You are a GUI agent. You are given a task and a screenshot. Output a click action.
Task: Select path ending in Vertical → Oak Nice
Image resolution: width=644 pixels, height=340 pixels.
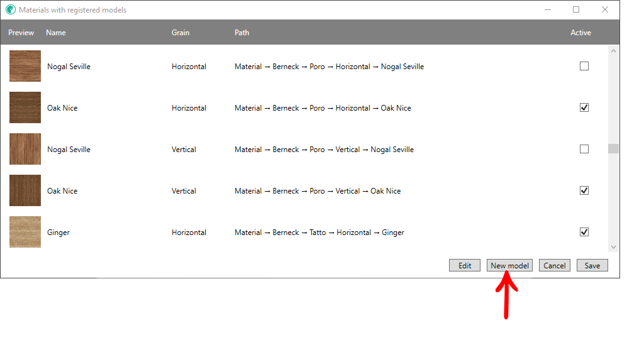(x=318, y=191)
